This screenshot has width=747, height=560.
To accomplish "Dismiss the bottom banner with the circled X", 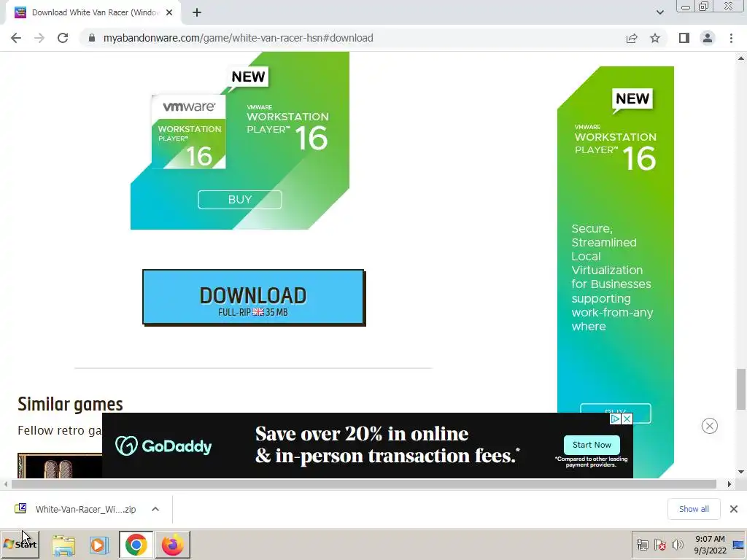I will pyautogui.click(x=709, y=426).
